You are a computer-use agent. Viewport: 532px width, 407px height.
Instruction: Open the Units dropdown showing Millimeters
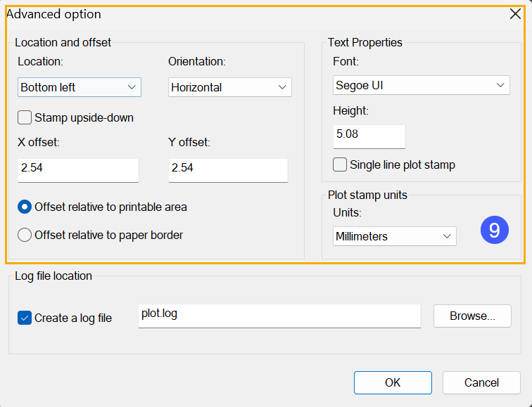pyautogui.click(x=395, y=236)
